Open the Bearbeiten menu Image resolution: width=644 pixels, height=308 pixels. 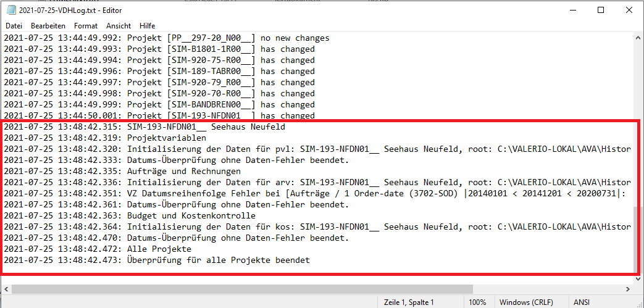tap(48, 26)
